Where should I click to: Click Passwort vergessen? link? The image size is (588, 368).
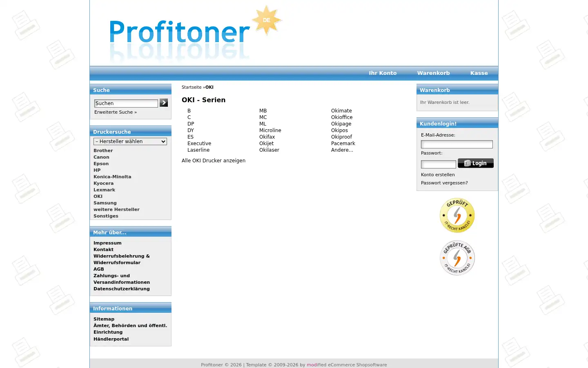pos(444,183)
